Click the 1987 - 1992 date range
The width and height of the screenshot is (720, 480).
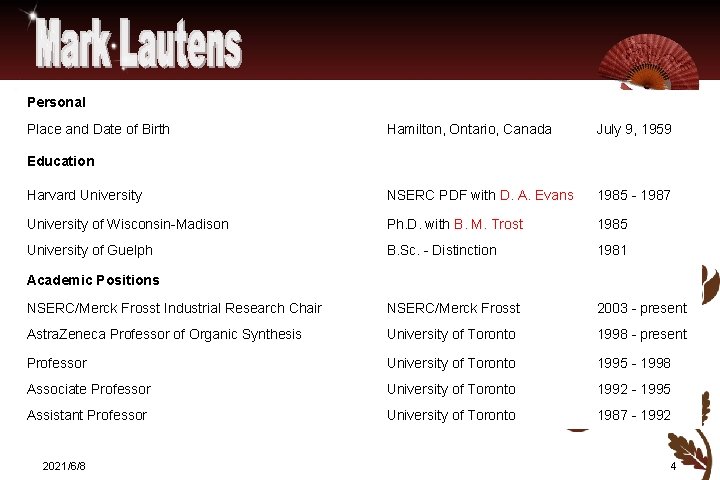point(634,415)
